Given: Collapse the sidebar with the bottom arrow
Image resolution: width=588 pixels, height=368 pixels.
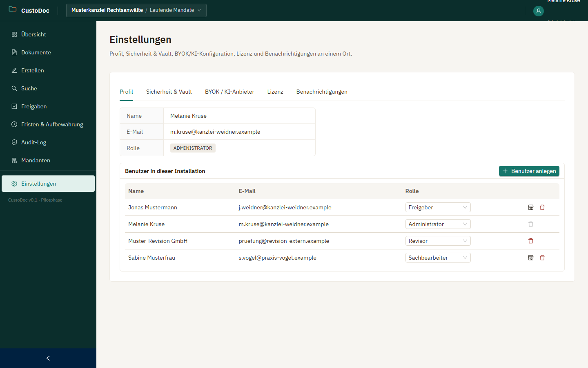Looking at the screenshot, I should click(x=48, y=358).
